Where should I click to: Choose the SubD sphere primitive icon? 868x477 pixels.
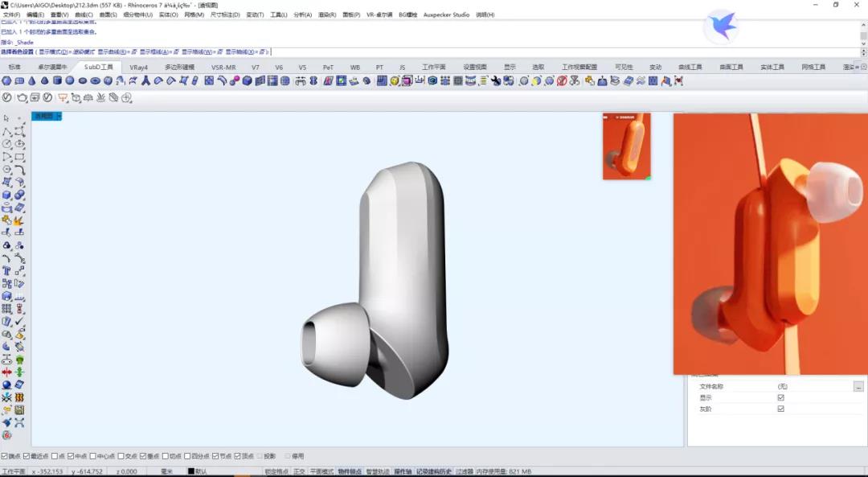[x=70, y=81]
